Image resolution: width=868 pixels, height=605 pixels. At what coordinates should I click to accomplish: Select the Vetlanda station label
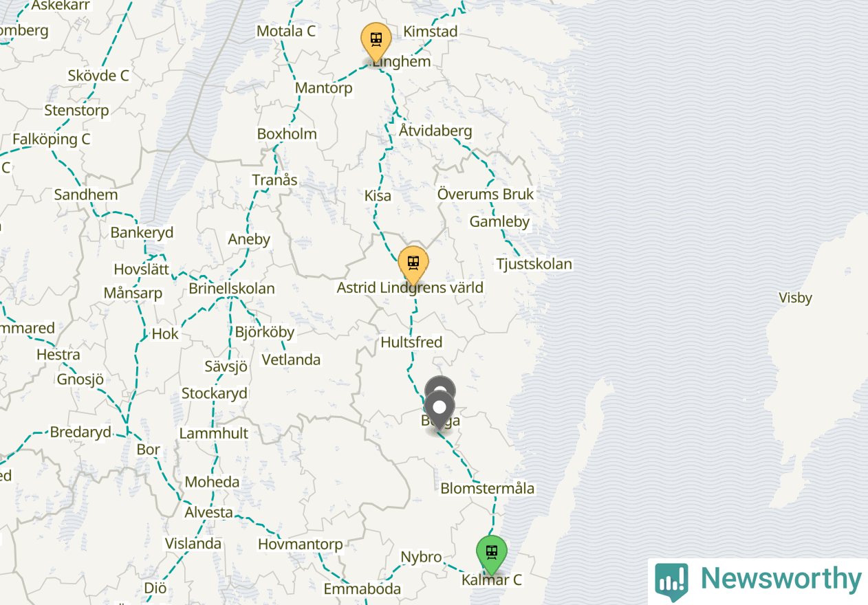pos(291,360)
